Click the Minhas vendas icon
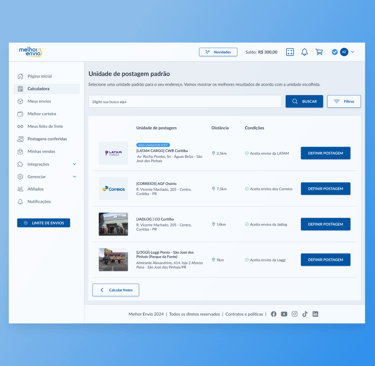The image size is (375, 366). tap(20, 151)
